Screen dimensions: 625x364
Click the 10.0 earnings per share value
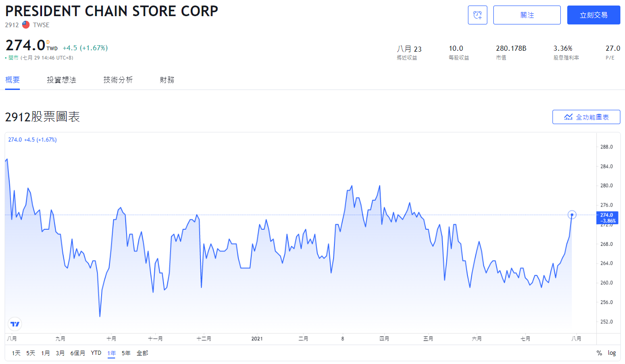pyautogui.click(x=456, y=48)
